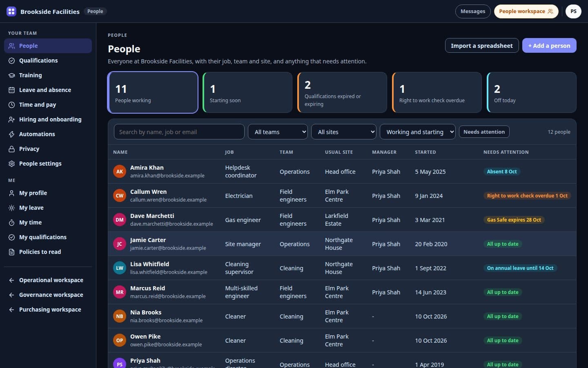Open Amira Khan's profile row
Image resolution: width=588 pixels, height=368 pixels.
point(342,171)
